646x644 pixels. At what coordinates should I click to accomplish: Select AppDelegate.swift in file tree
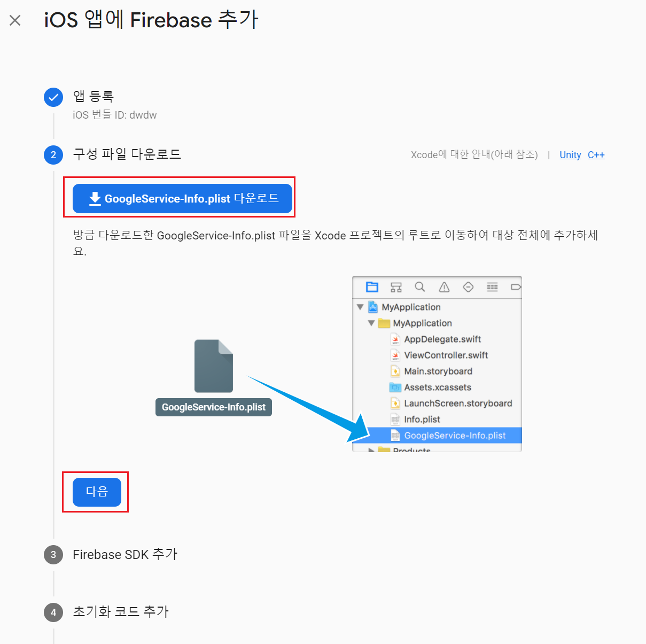pyautogui.click(x=436, y=339)
